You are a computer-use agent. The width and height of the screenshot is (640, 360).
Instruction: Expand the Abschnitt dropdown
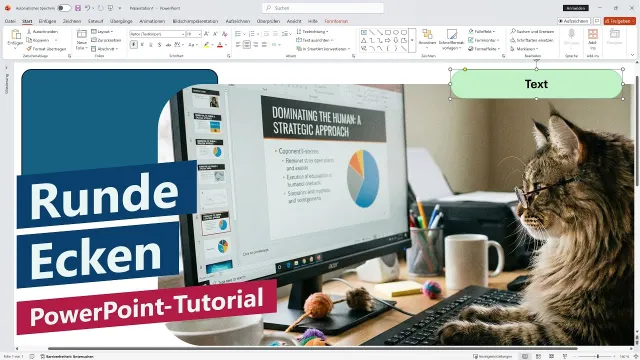(104, 49)
